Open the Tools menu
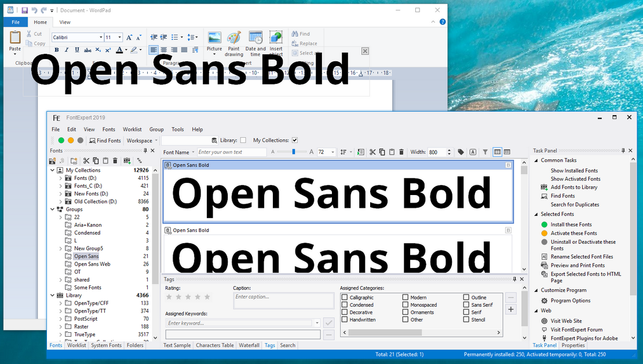The width and height of the screenshot is (643, 364). 178,129
